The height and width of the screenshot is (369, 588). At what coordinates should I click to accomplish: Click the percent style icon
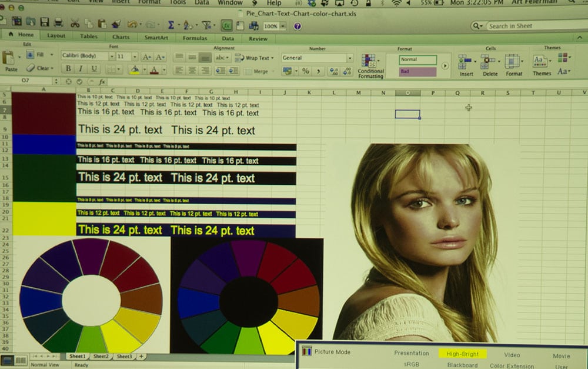[x=305, y=71]
